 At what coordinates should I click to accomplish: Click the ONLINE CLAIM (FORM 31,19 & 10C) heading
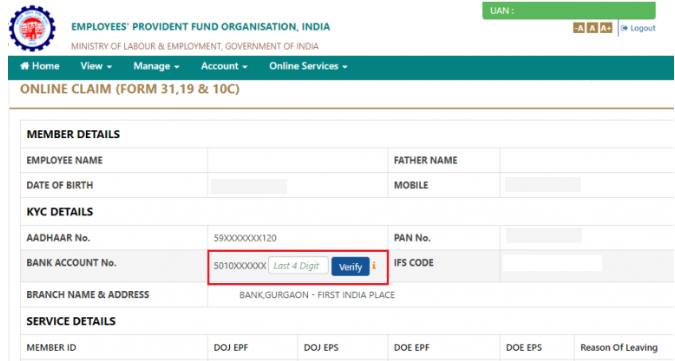coord(130,89)
